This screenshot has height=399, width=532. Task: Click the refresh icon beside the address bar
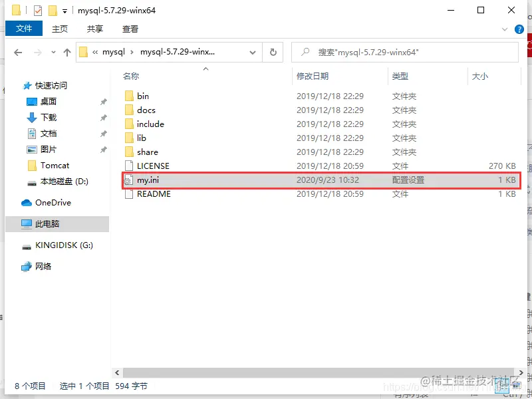pos(273,52)
